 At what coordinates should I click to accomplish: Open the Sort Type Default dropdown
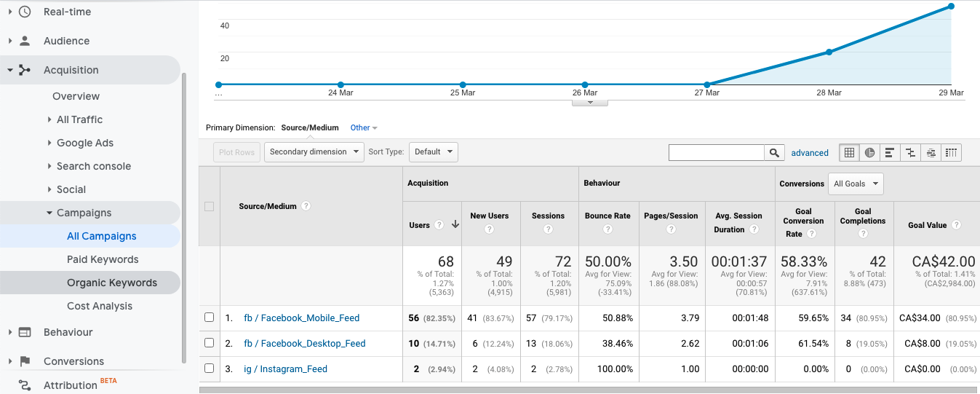point(433,151)
